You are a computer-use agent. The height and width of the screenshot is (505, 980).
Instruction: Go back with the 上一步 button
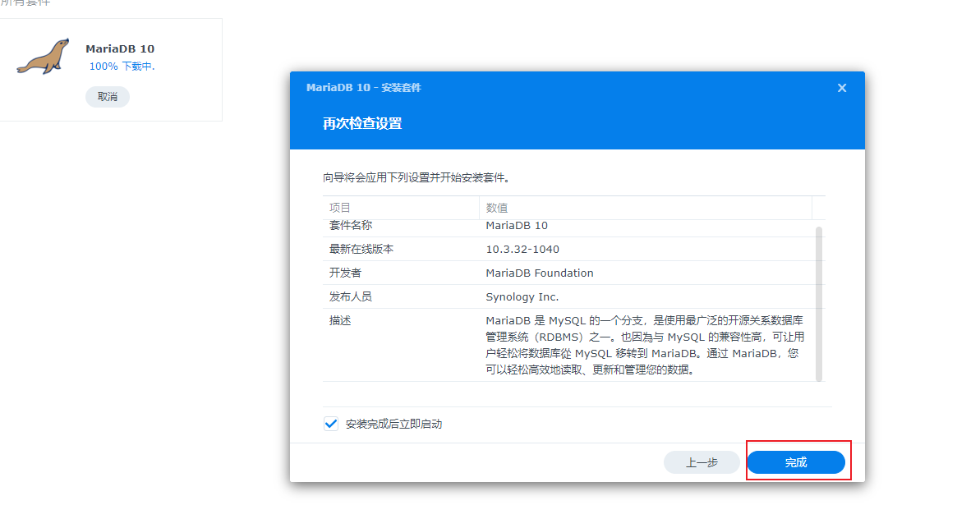point(702,462)
